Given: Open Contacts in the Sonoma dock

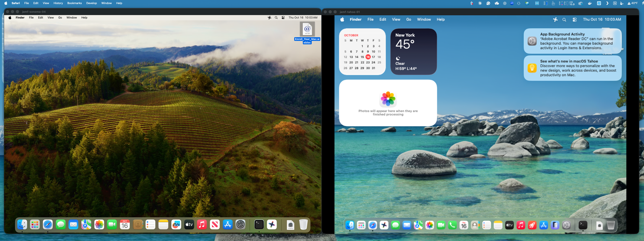Looking at the screenshot, I should (x=138, y=224).
